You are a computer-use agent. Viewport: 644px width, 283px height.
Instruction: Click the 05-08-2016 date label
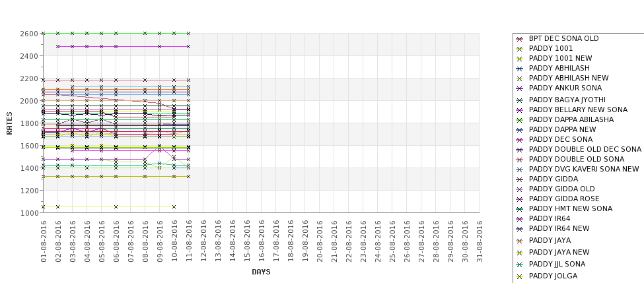[x=102, y=241]
